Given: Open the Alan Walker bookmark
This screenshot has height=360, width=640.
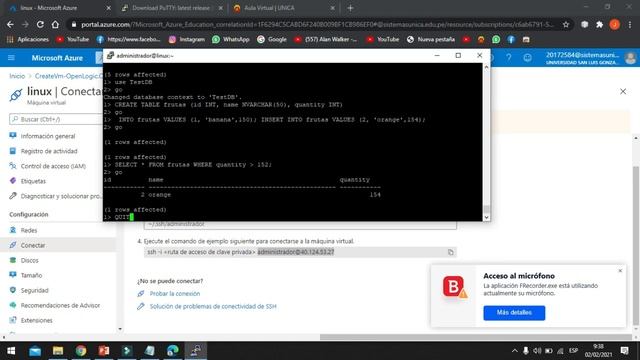Looking at the screenshot, I should pyautogui.click(x=326, y=40).
